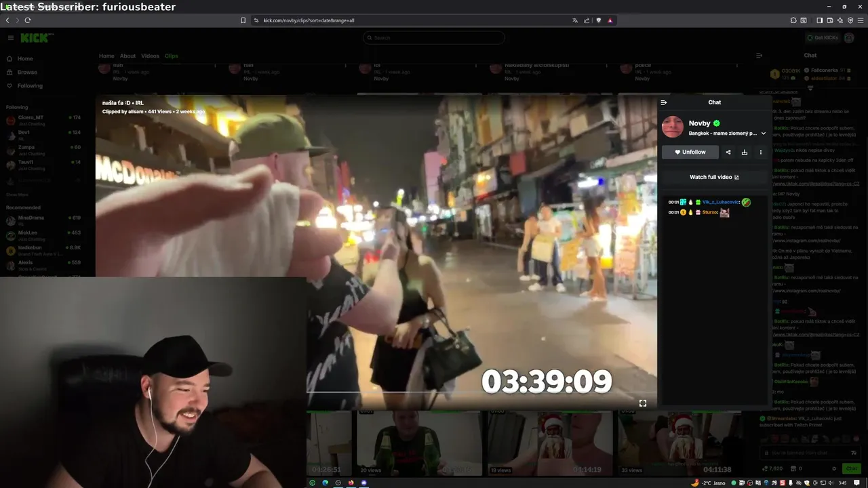Open the clip thumbnail with 33 views

[680, 443]
